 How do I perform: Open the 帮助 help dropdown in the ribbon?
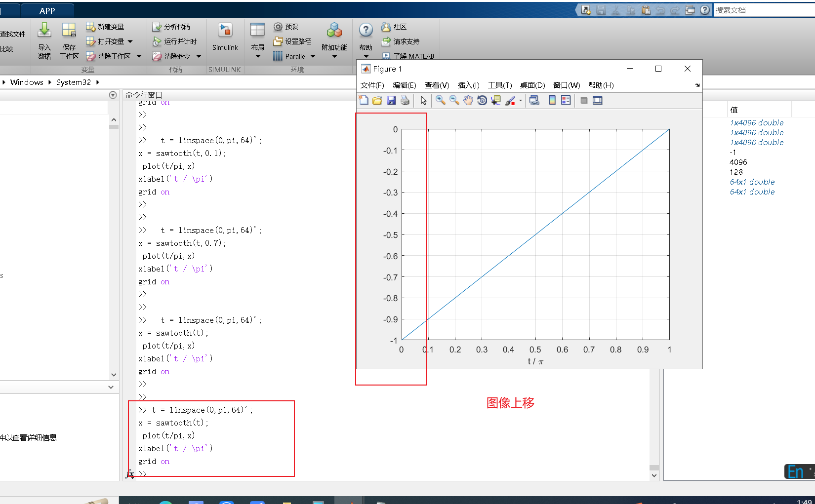[366, 41]
